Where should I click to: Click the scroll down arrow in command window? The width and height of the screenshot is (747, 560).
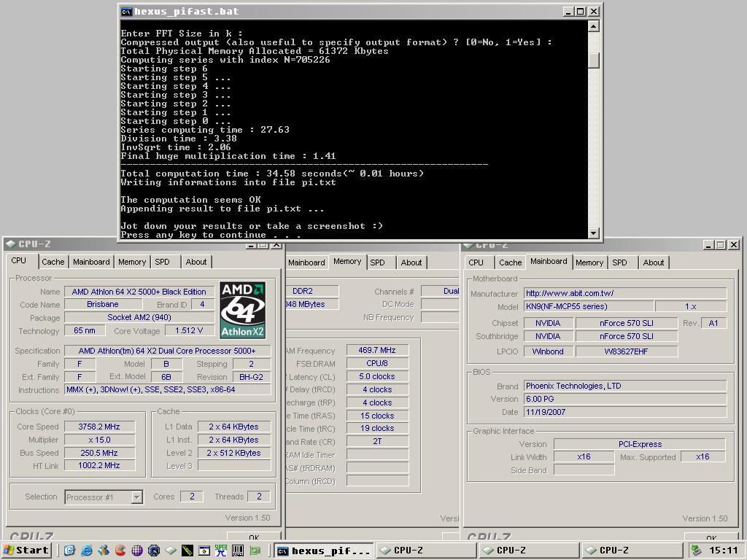[x=594, y=233]
